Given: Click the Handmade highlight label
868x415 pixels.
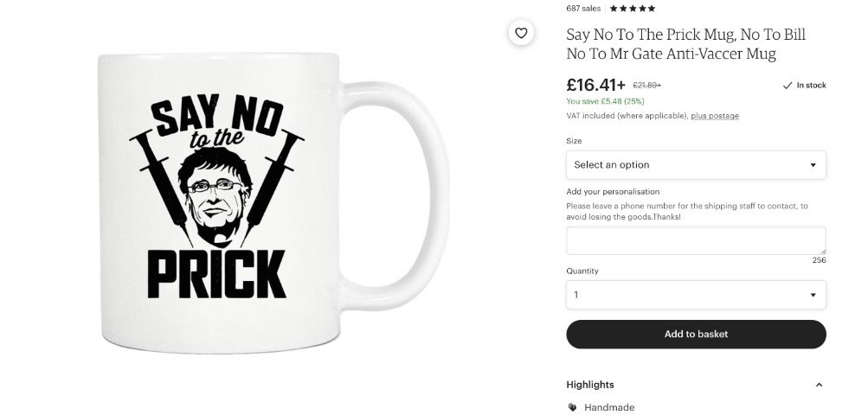Looking at the screenshot, I should coord(609,407).
